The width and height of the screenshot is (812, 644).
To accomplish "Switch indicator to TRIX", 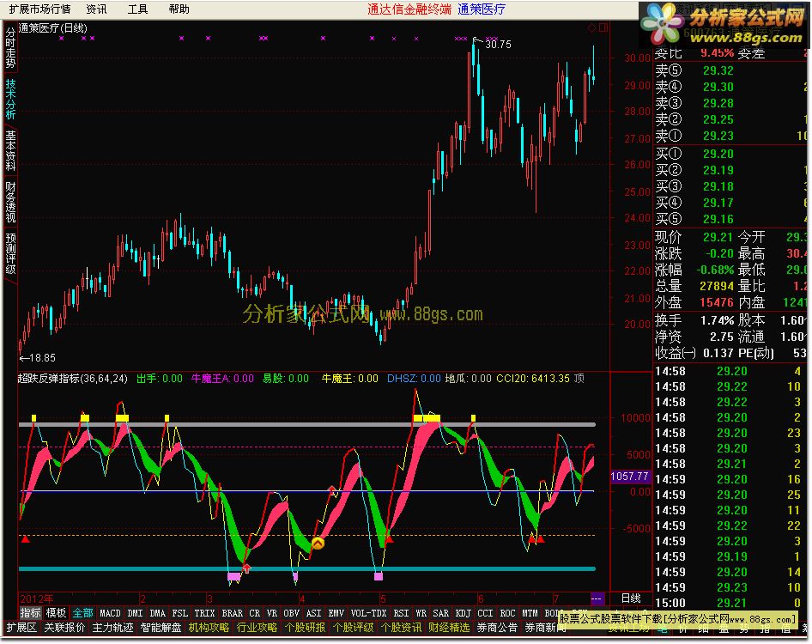I will pyautogui.click(x=204, y=613).
